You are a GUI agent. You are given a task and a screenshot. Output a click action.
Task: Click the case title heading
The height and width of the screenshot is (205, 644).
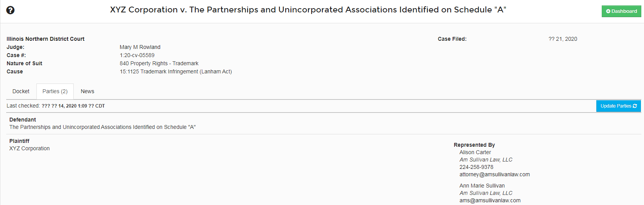308,10
